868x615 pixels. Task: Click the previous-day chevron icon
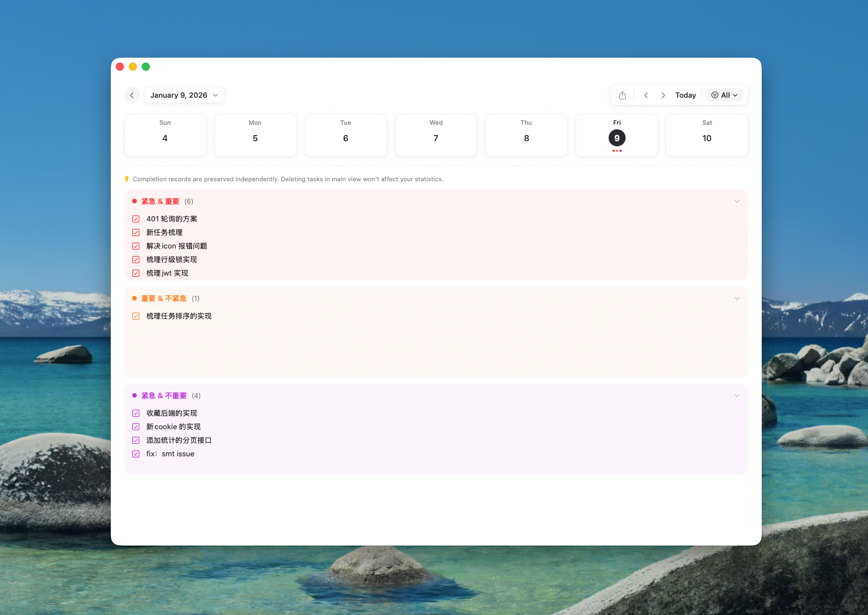point(645,95)
